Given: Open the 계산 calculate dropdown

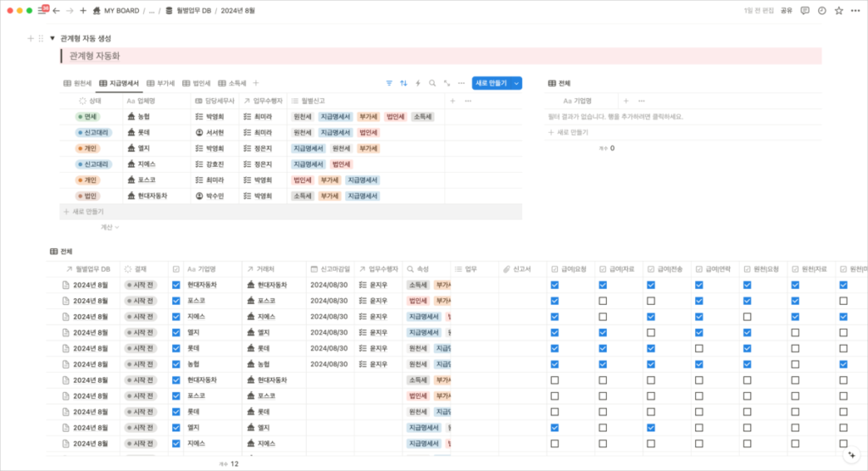Looking at the screenshot, I should click(x=109, y=228).
